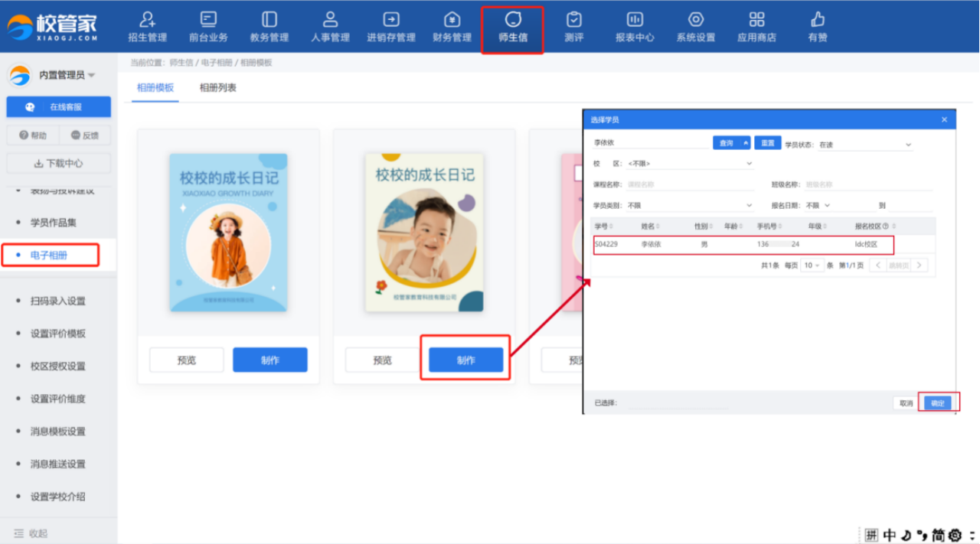
Task: Open the 学员类别 dropdown
Action: [x=689, y=206]
